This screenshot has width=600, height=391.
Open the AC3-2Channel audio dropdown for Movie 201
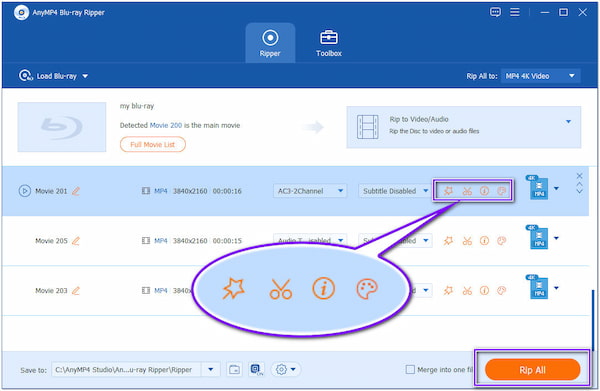tap(310, 191)
